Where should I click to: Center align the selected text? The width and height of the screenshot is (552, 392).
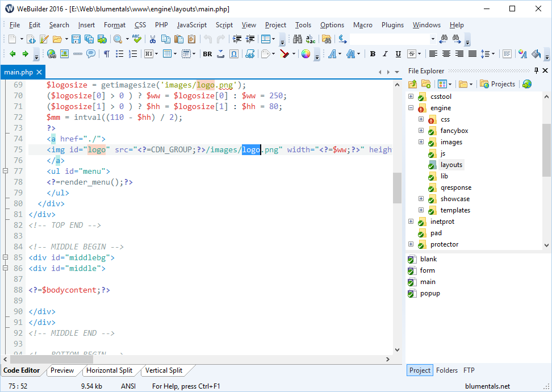coord(446,55)
